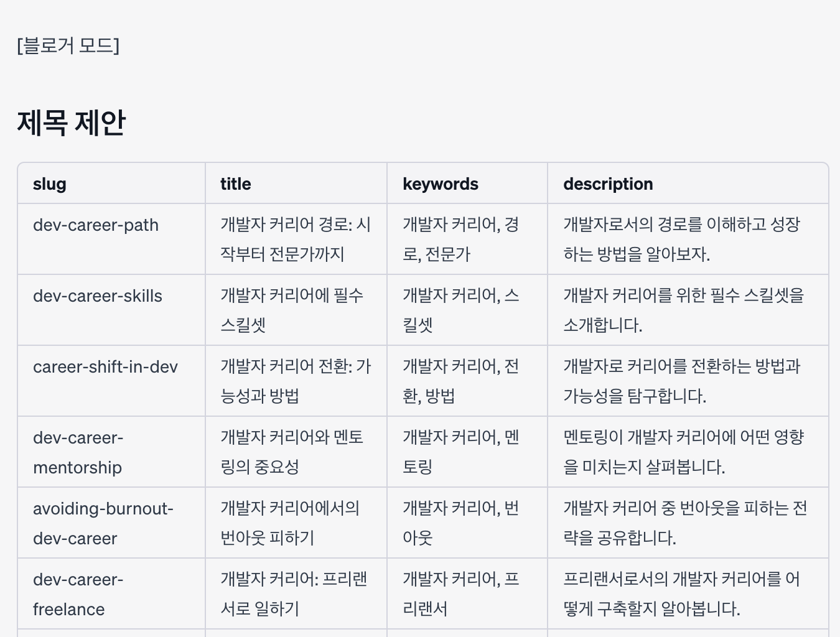This screenshot has width=840, height=637.
Task: Click the keywords column header
Action: click(x=441, y=184)
